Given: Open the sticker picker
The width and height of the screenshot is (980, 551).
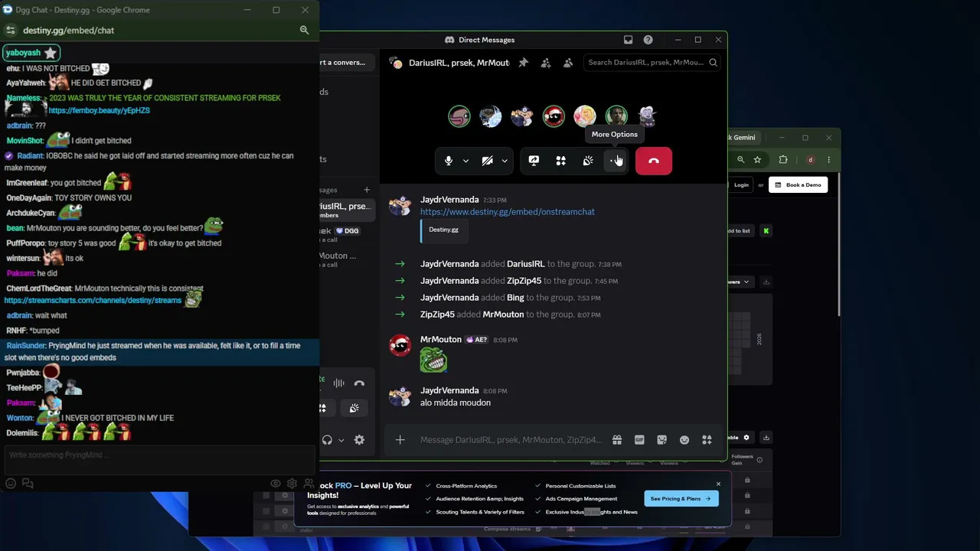Looking at the screenshot, I should pos(661,440).
